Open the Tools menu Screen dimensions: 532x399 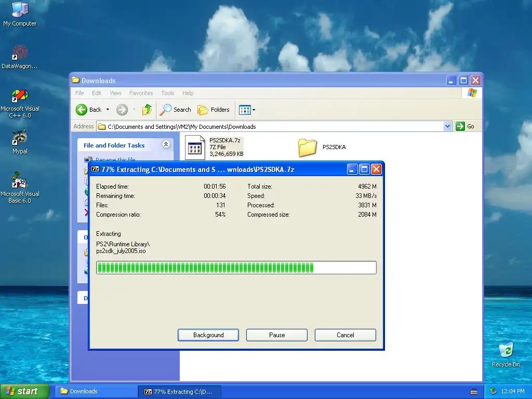(168, 93)
